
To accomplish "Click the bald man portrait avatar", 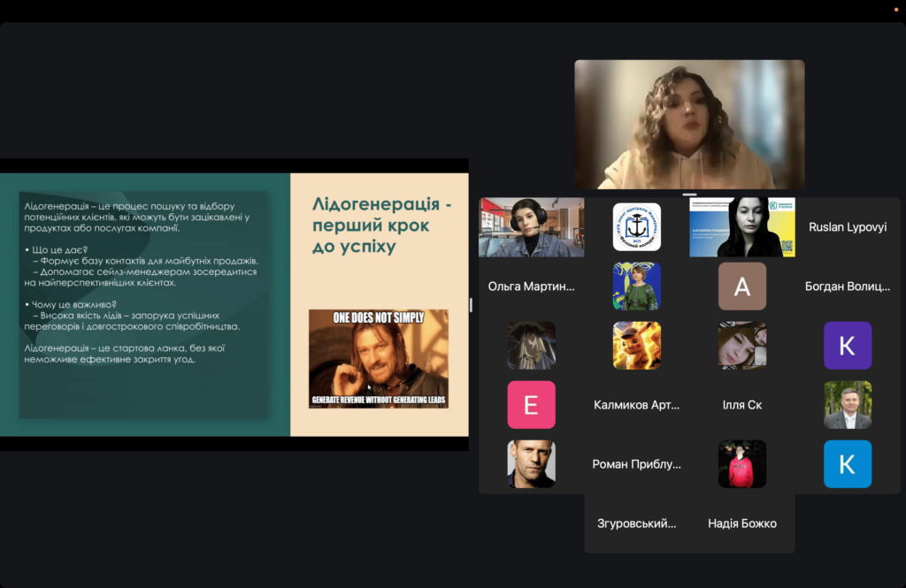I will (x=532, y=464).
